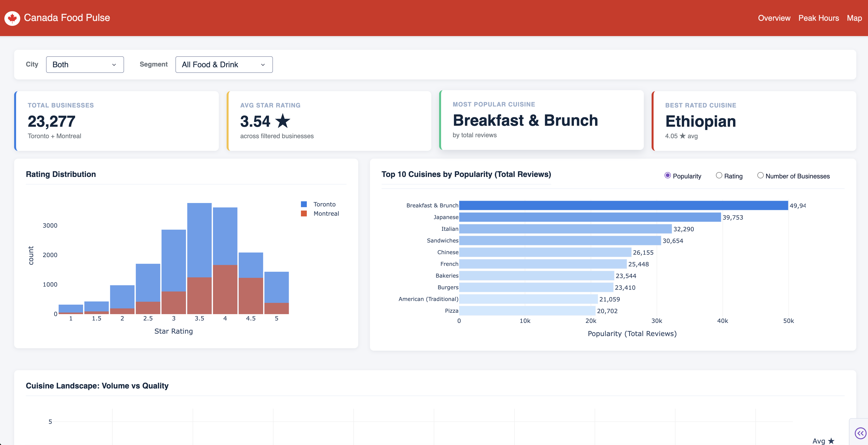Toggle the Montreal legend color square
Screen dimensions: 868x445
click(304, 213)
